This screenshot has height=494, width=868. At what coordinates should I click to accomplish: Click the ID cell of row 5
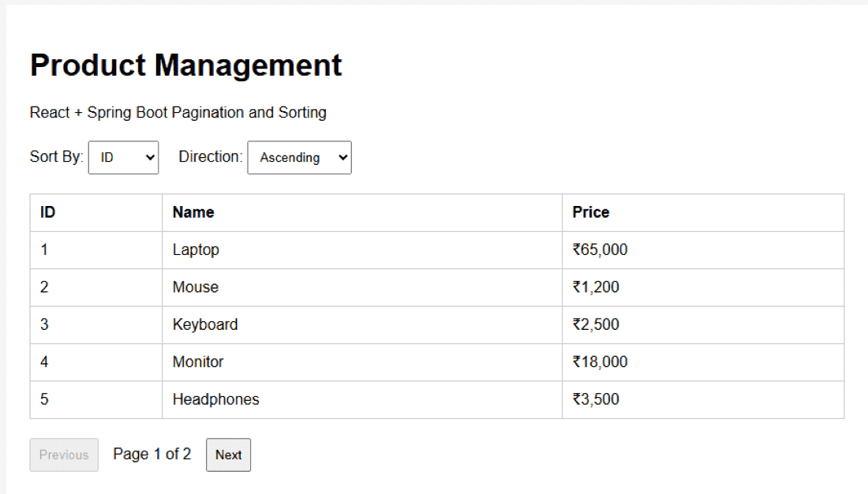(96, 400)
